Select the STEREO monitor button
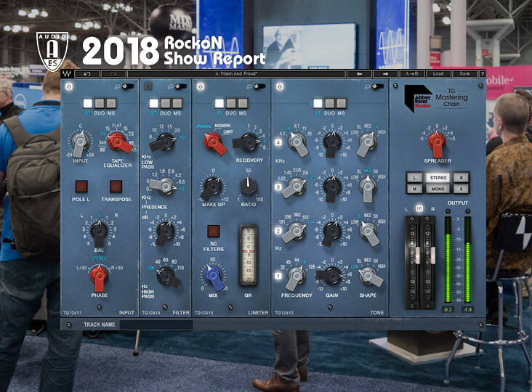The height and width of the screenshot is (392, 532). point(438,178)
